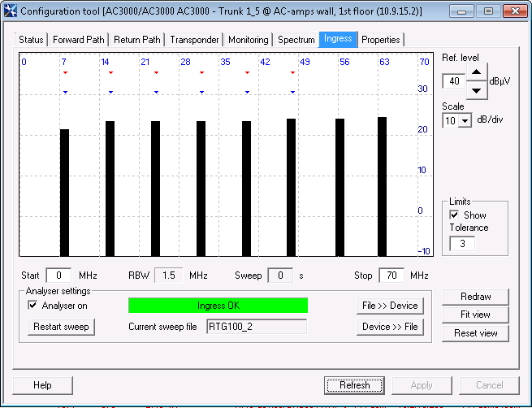Click the blue limit marker at 14 MHz
The height and width of the screenshot is (408, 532).
tap(110, 92)
